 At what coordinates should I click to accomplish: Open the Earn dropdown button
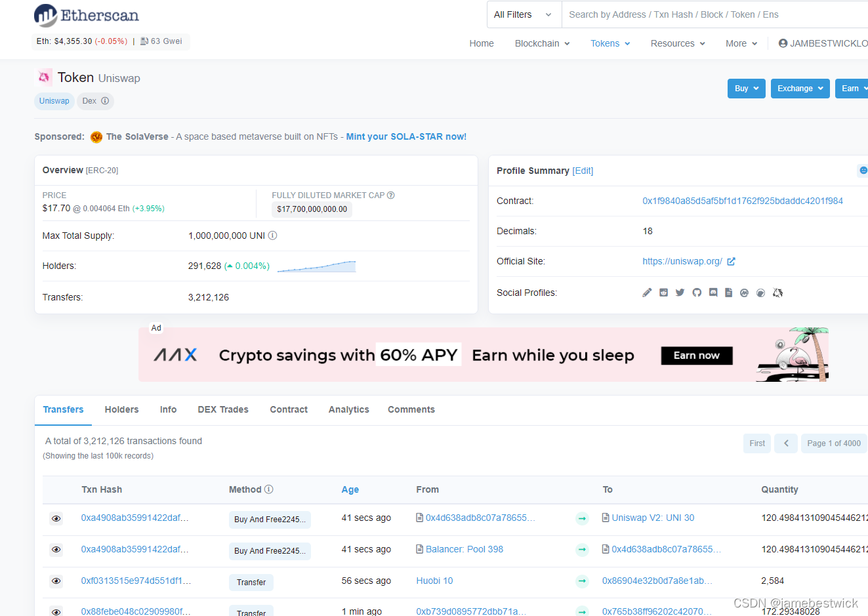click(852, 89)
